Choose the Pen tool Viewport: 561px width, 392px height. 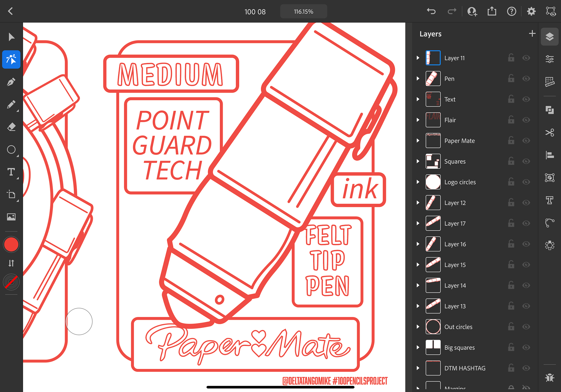(x=11, y=82)
